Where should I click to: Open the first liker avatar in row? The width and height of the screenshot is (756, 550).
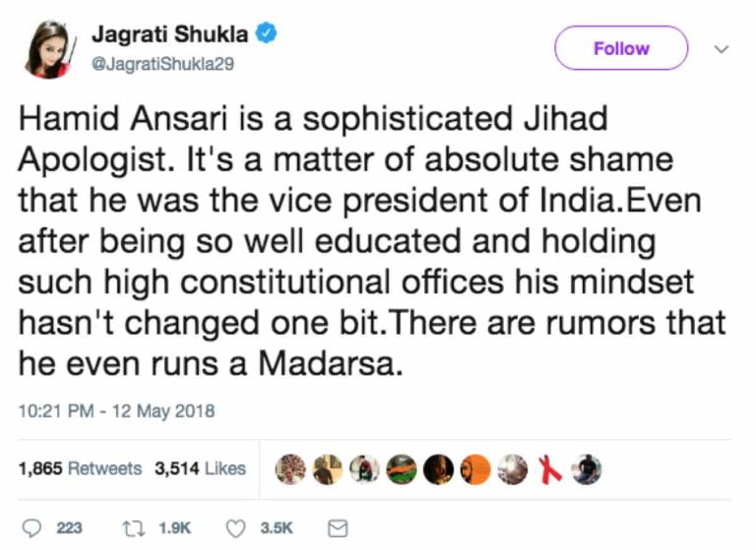click(288, 469)
